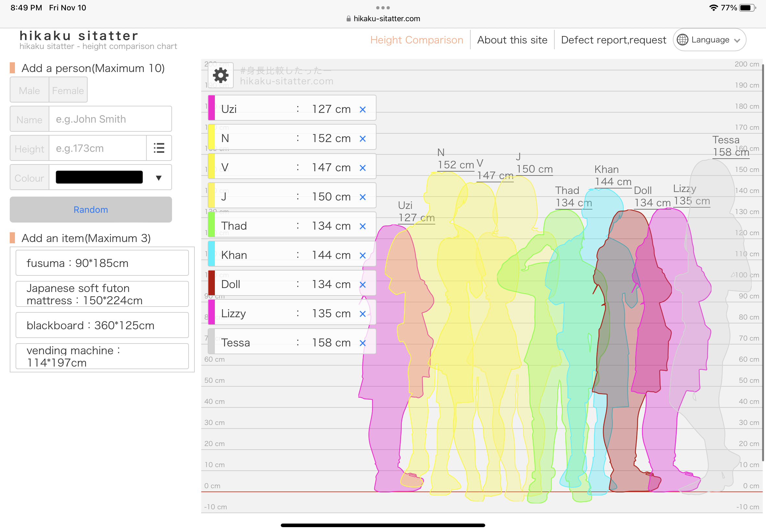
Task: Expand the Colour dropdown arrow
Action: coord(159,178)
